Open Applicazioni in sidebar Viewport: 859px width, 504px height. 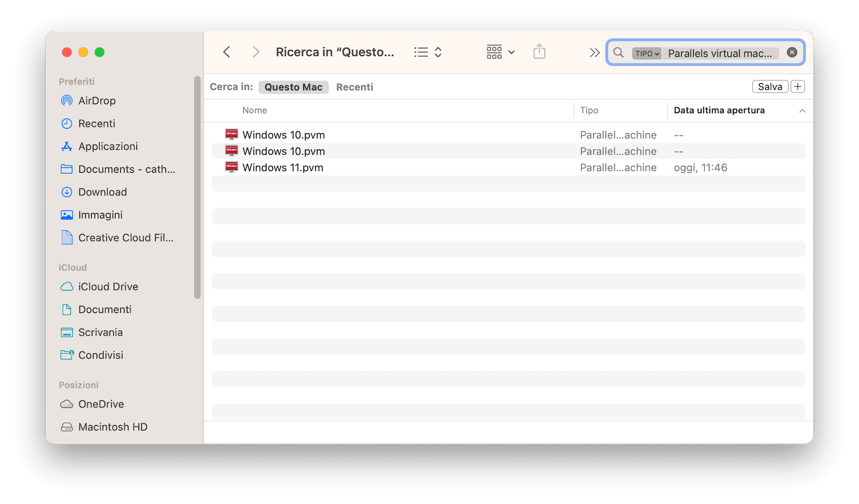108,146
